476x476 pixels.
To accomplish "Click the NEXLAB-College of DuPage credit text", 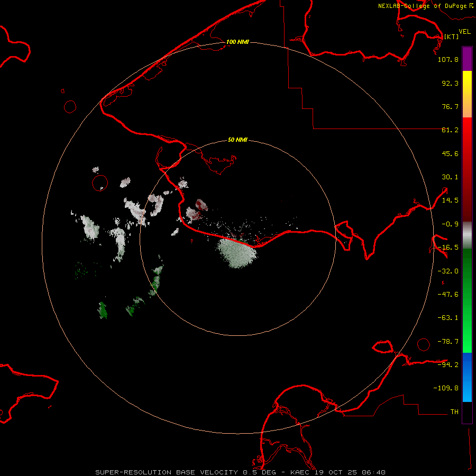I will pyautogui.click(x=425, y=6).
